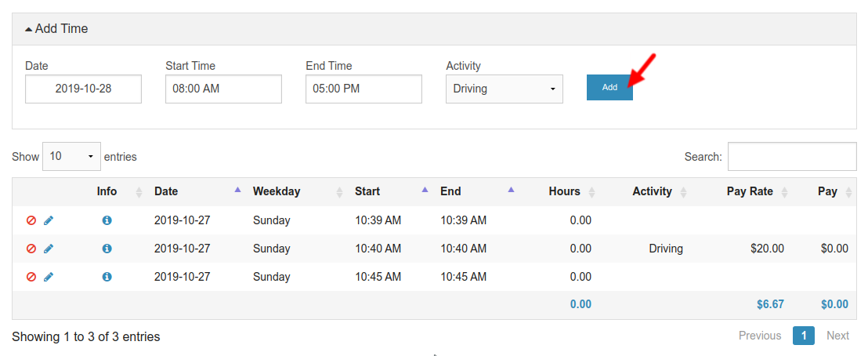Delete the Driving time entry row
868x356 pixels.
click(x=31, y=249)
